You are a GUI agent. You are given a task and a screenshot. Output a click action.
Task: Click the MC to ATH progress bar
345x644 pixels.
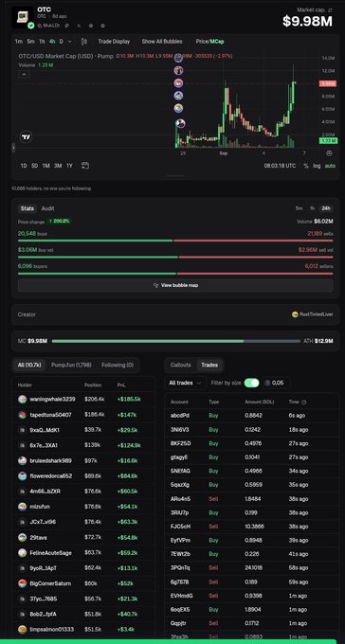tap(176, 341)
